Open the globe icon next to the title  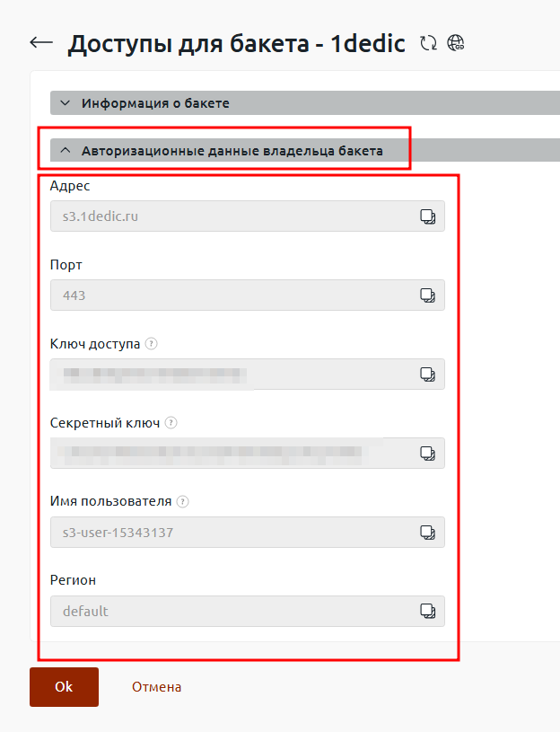(x=456, y=43)
